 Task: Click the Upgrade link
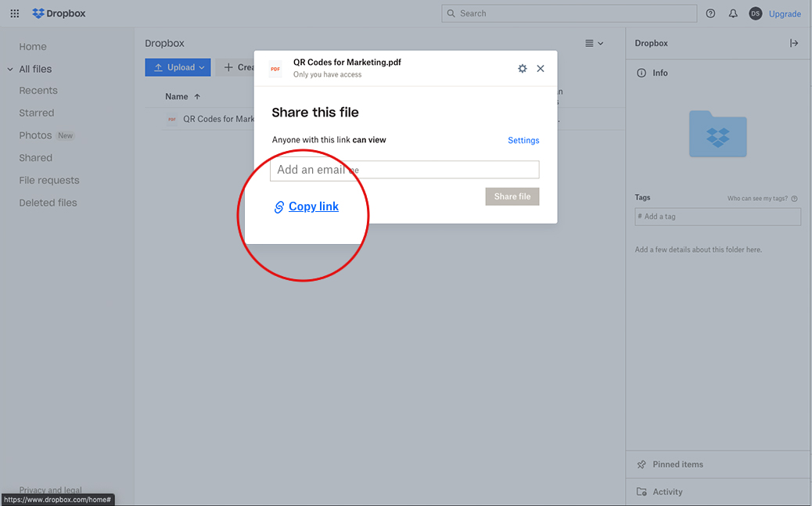[x=785, y=14]
